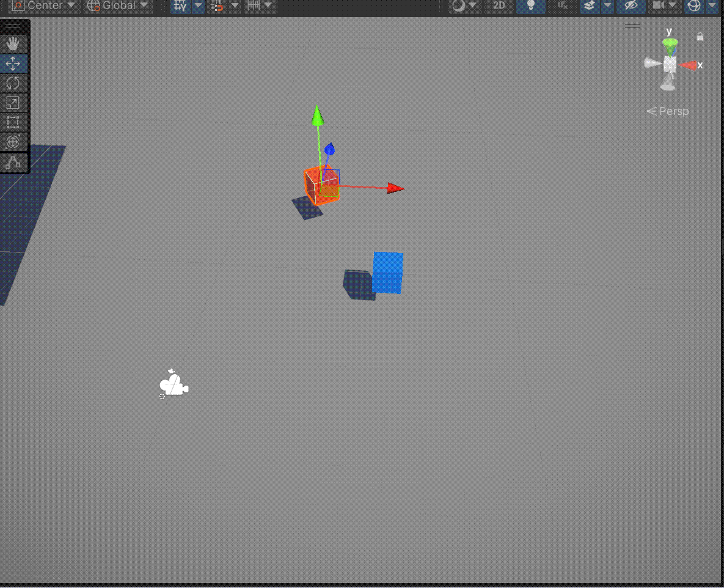The image size is (724, 588).
Task: Select the Rect tool
Action: 13,122
